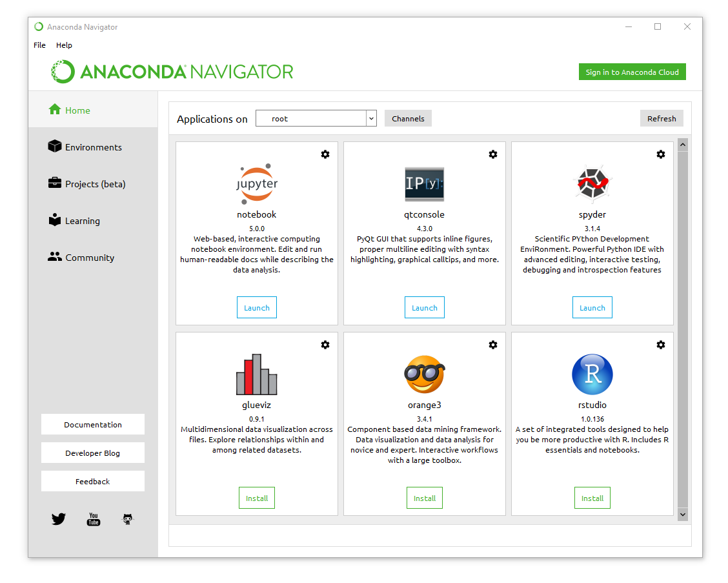Switch to the Home tab label
The height and width of the screenshot is (583, 728).
pyautogui.click(x=77, y=110)
